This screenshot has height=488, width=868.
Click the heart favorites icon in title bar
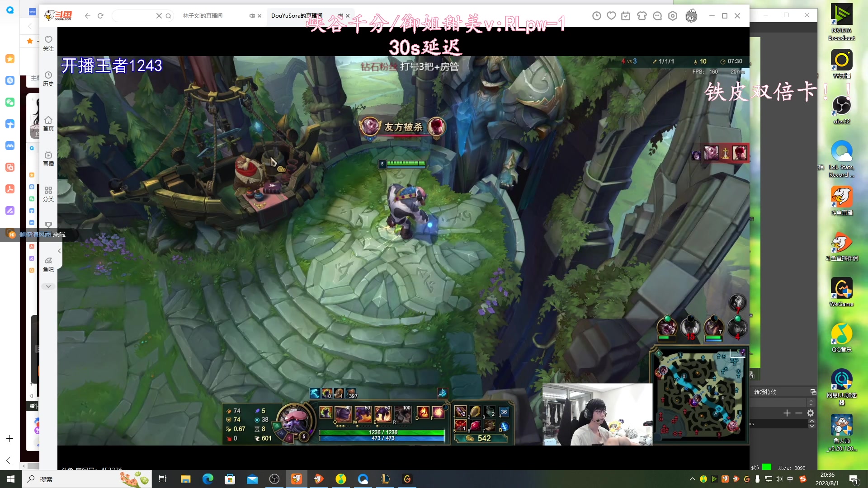(x=611, y=16)
